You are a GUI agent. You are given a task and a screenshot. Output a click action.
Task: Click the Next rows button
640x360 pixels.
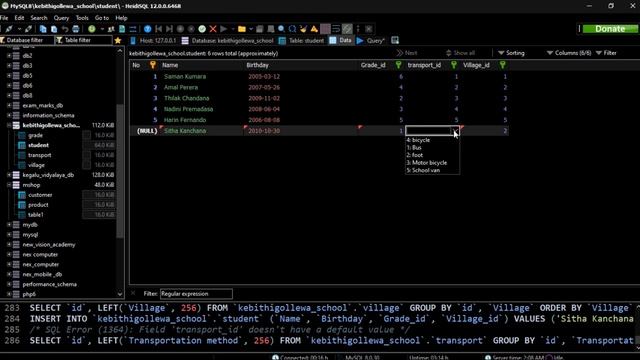[407, 53]
